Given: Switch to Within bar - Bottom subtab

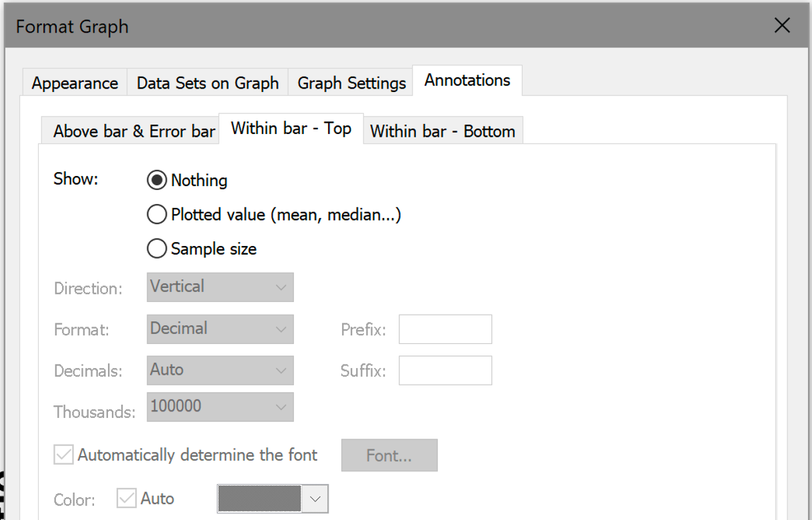Looking at the screenshot, I should pyautogui.click(x=443, y=131).
